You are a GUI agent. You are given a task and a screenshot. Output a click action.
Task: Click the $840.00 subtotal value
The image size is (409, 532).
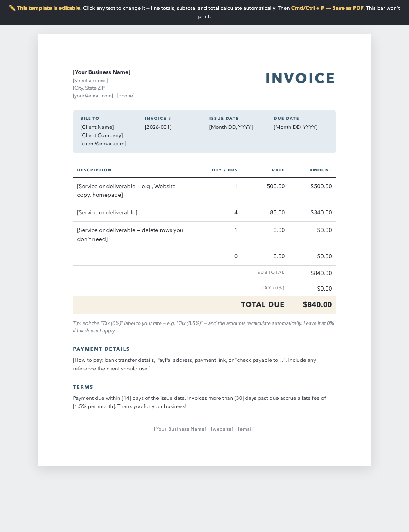(321, 273)
